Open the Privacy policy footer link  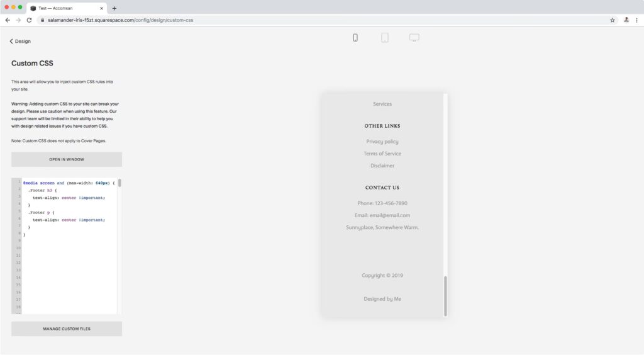click(382, 142)
